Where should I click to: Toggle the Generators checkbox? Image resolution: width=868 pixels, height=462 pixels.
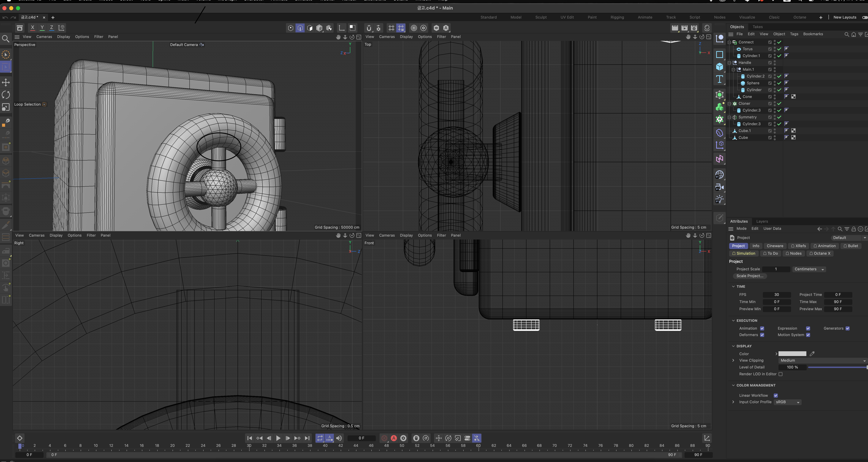[x=847, y=328]
